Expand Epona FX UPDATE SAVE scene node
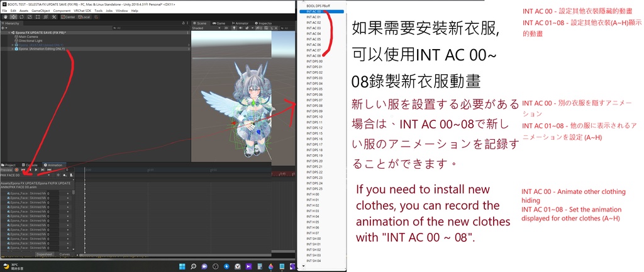Screen dimensions: 644x272 click(9, 33)
